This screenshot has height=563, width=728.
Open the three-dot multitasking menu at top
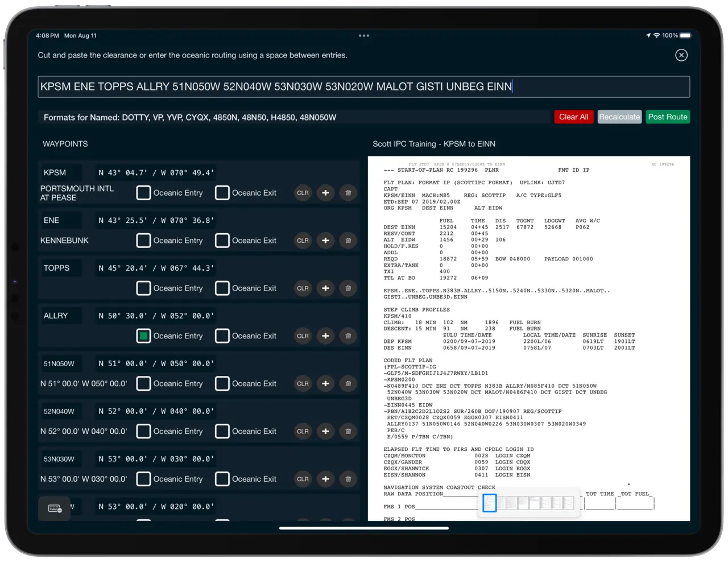coord(364,36)
